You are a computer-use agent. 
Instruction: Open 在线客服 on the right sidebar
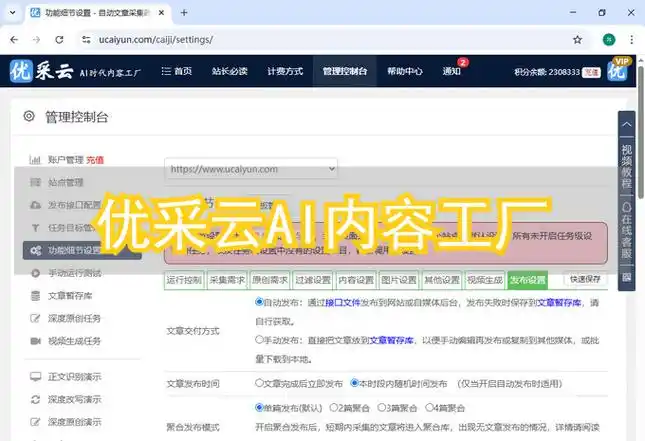point(626,230)
